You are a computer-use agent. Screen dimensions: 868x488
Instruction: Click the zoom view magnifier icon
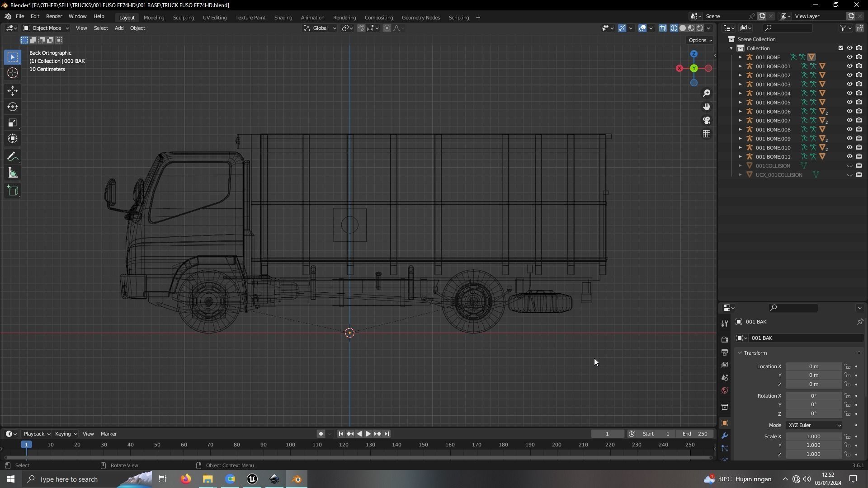(x=707, y=93)
